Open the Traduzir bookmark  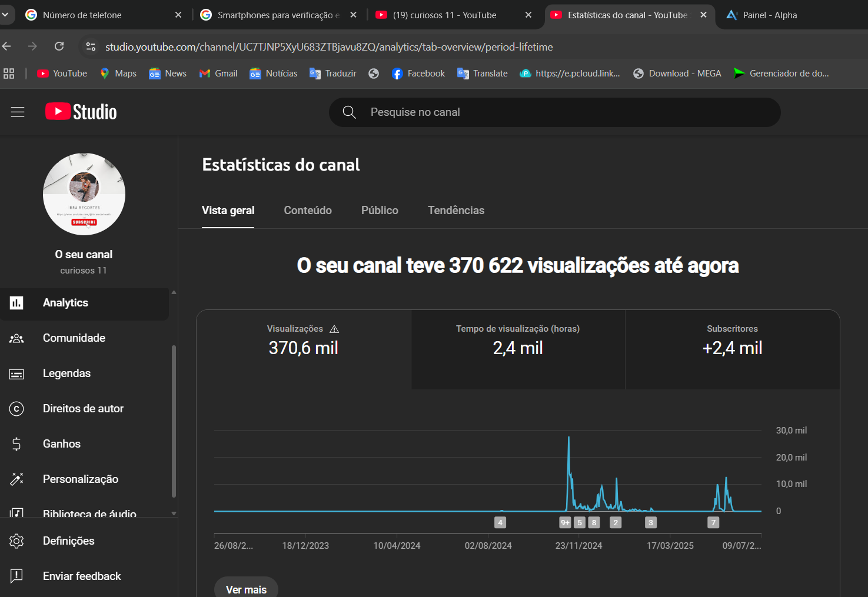pos(333,74)
